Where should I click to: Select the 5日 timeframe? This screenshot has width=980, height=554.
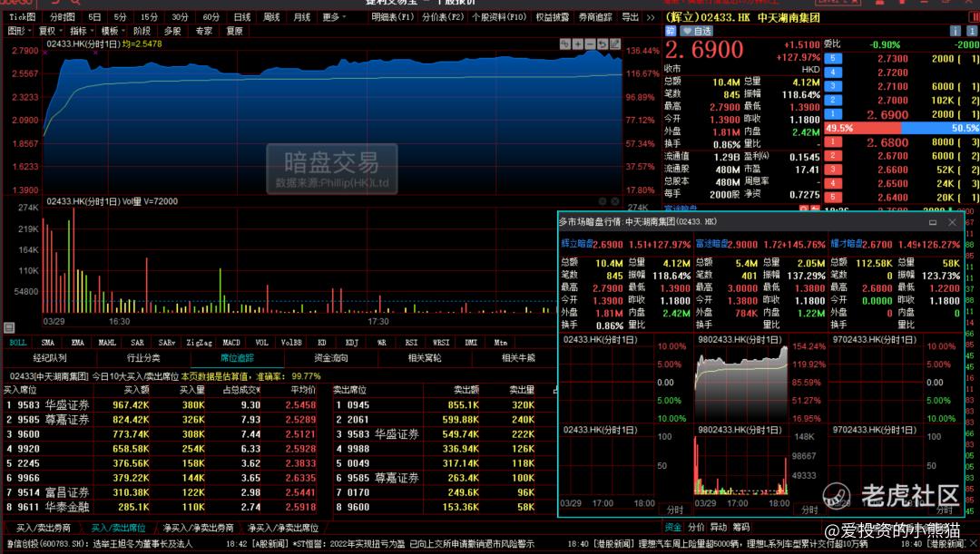click(x=94, y=17)
